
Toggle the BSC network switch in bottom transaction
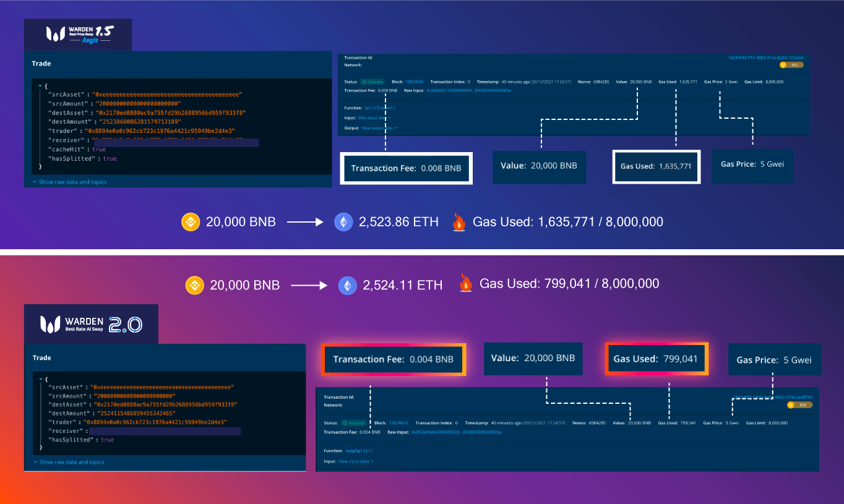[x=799, y=405]
